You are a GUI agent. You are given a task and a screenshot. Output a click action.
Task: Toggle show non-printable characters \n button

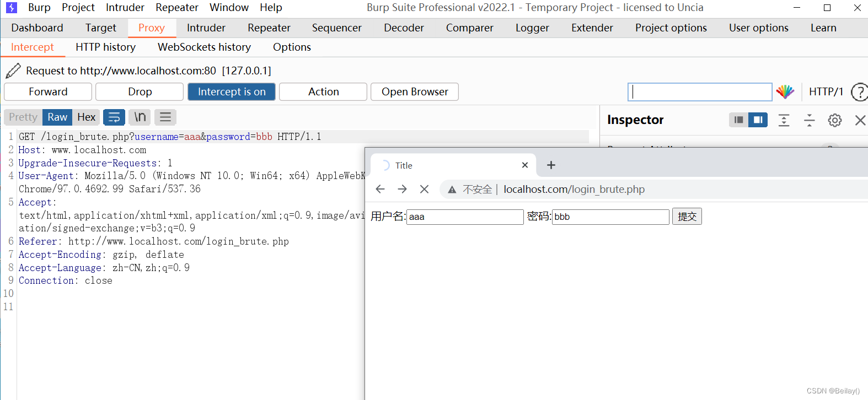[x=140, y=117]
